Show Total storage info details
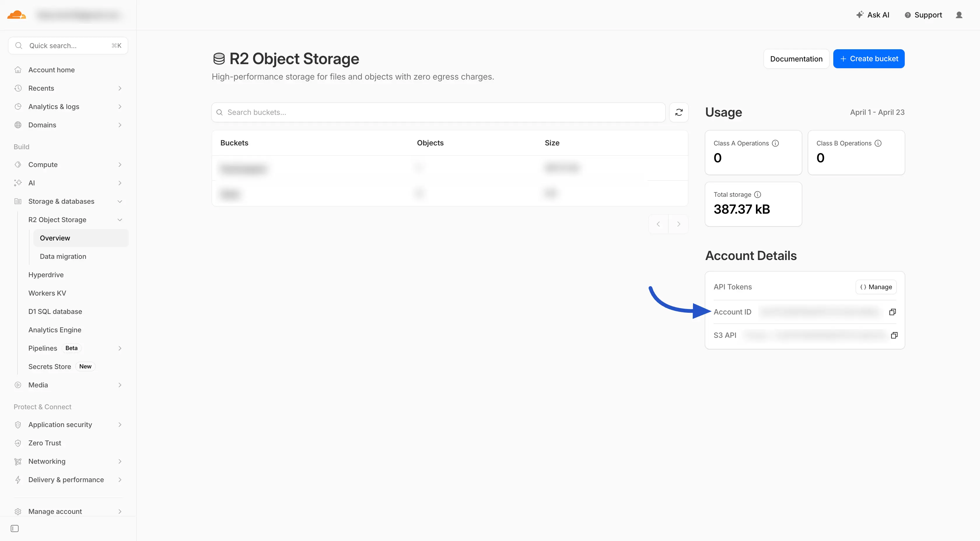 point(758,194)
